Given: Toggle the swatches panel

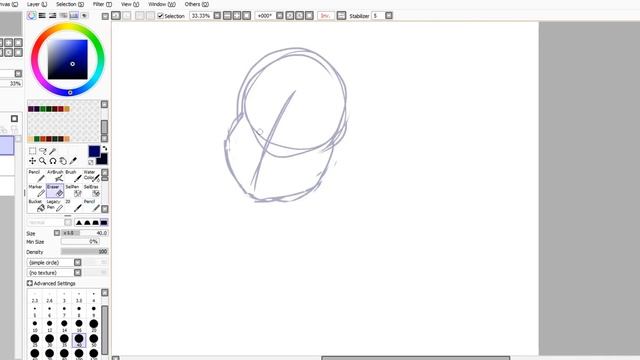Looking at the screenshot, I should 74,16.
